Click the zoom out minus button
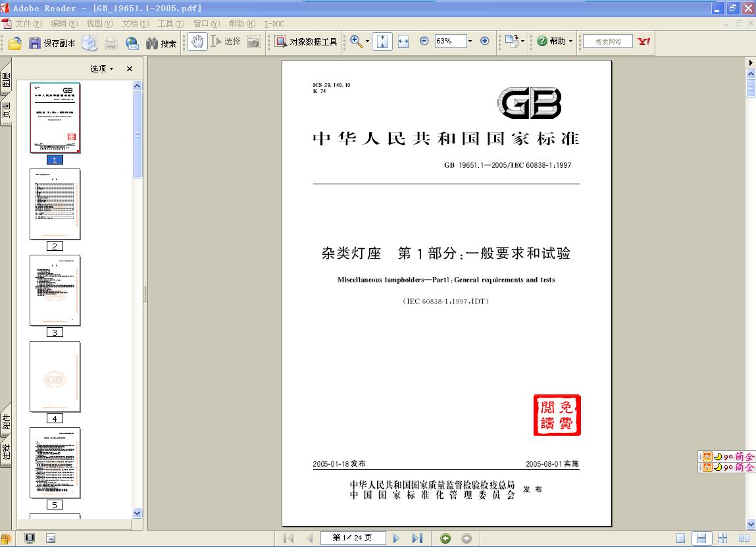The image size is (756, 547). tap(424, 41)
